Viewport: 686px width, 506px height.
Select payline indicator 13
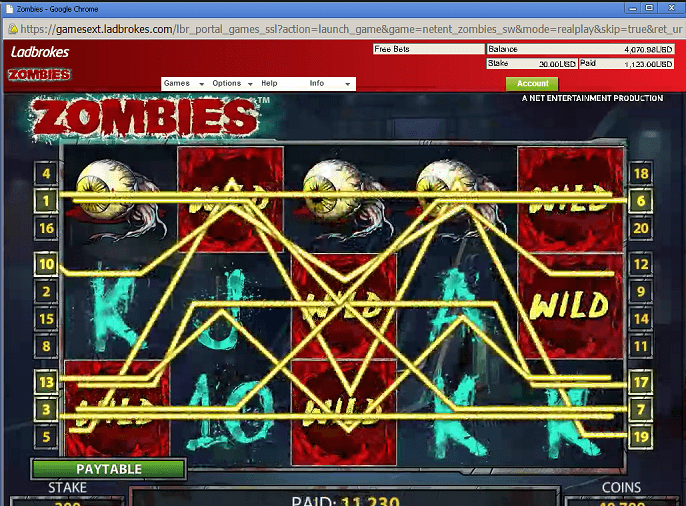coord(46,382)
